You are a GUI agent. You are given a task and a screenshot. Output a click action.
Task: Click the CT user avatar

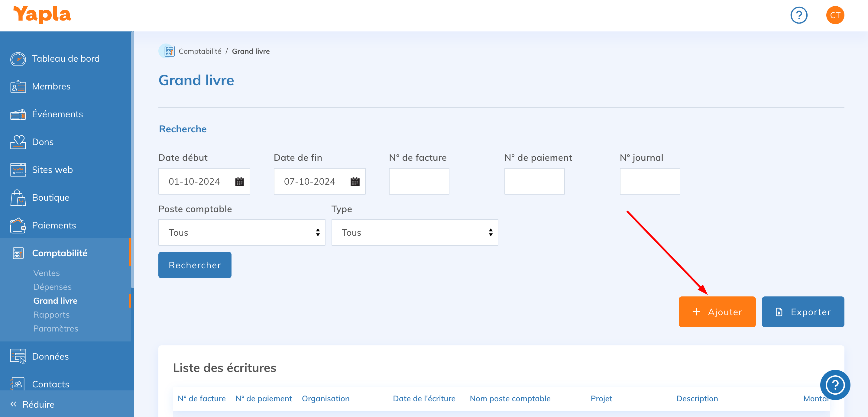[835, 15]
